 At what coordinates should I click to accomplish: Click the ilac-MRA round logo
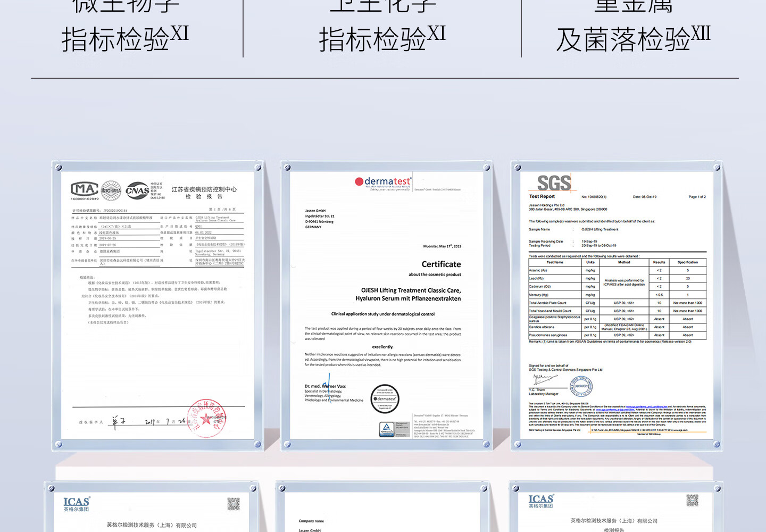[x=111, y=190]
